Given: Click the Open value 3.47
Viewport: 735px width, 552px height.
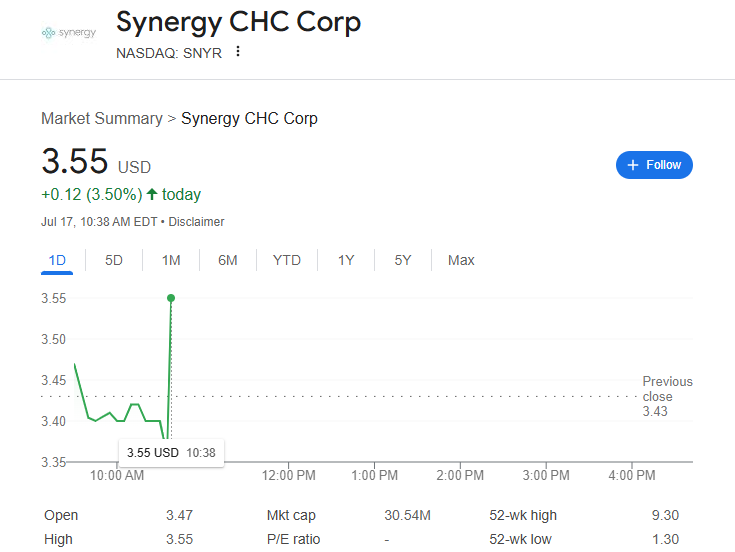Looking at the screenshot, I should (180, 515).
